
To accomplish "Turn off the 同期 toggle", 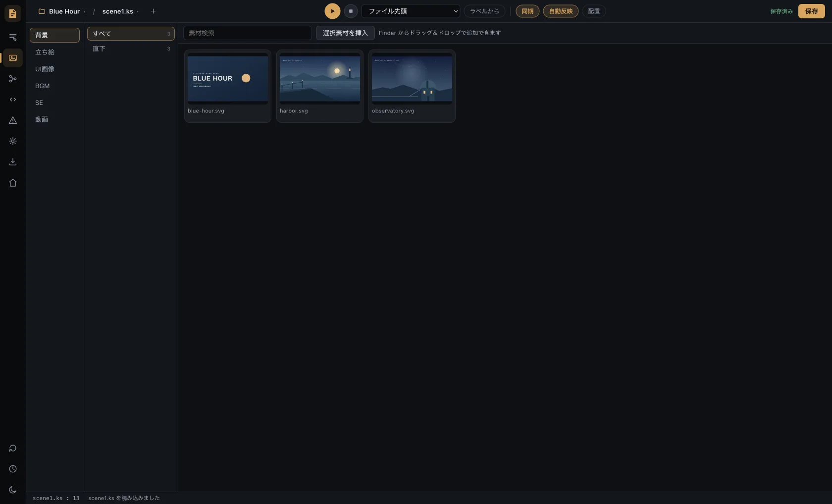I will pyautogui.click(x=527, y=11).
